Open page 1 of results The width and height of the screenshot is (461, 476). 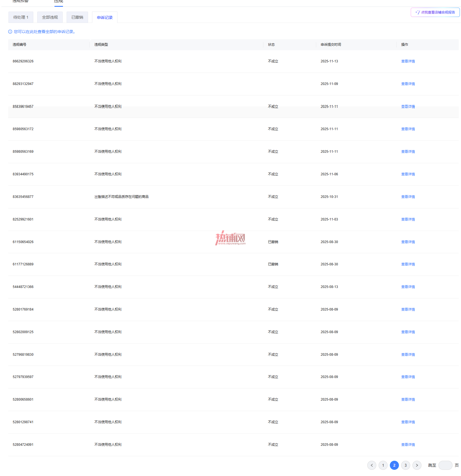[x=383, y=465]
